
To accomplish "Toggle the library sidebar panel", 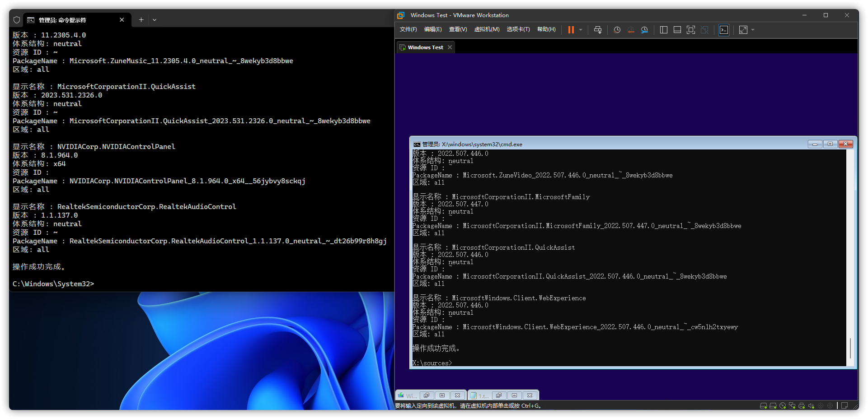I will tap(663, 30).
